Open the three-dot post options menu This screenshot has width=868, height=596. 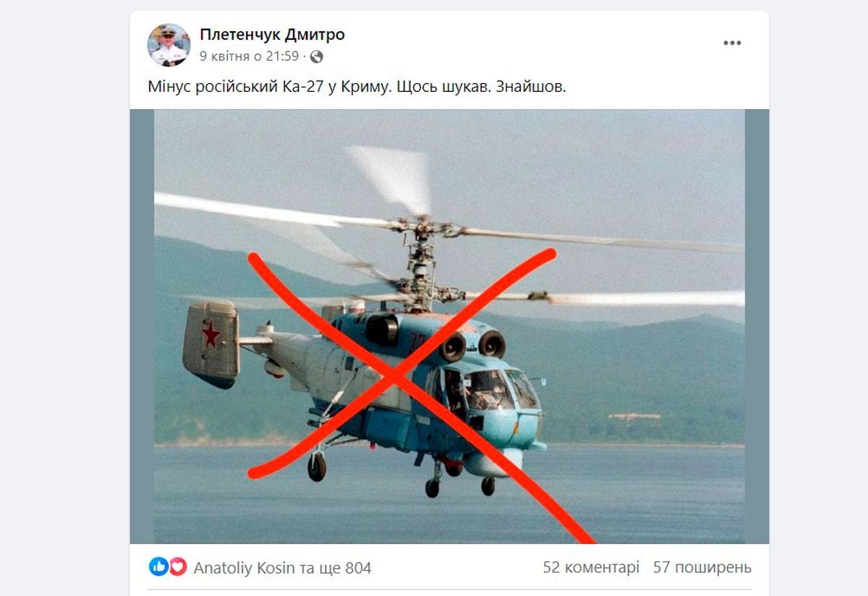[x=732, y=43]
